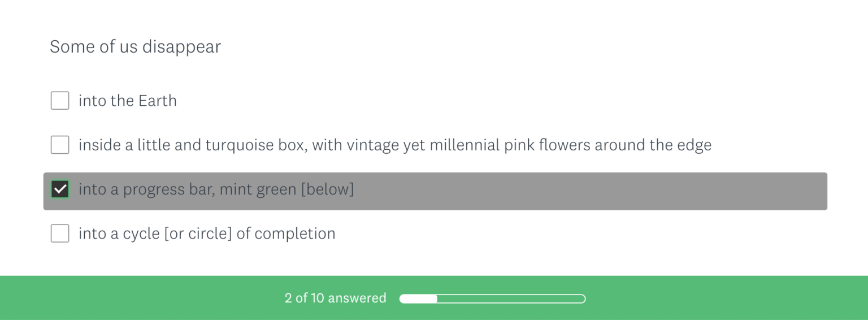Click the right end of the progress bar
The height and width of the screenshot is (320, 868).
pos(583,299)
